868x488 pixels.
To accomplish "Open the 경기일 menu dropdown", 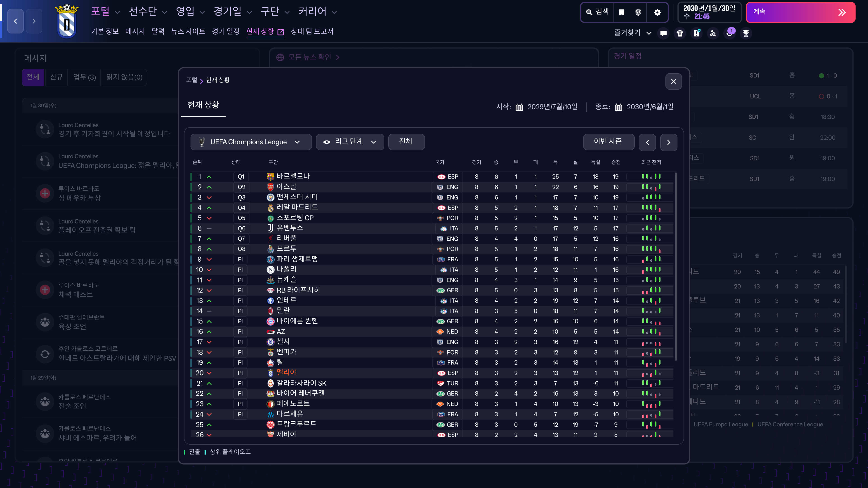I will pyautogui.click(x=233, y=12).
